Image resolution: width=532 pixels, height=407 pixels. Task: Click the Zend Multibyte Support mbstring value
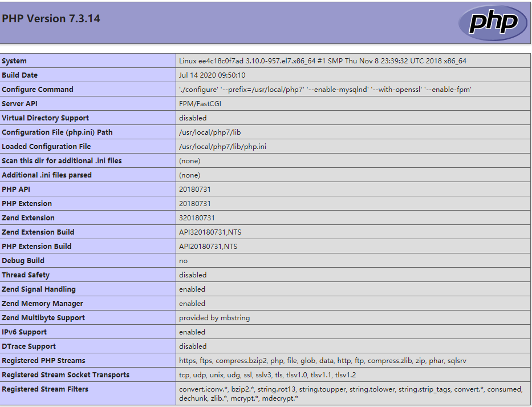click(x=214, y=317)
